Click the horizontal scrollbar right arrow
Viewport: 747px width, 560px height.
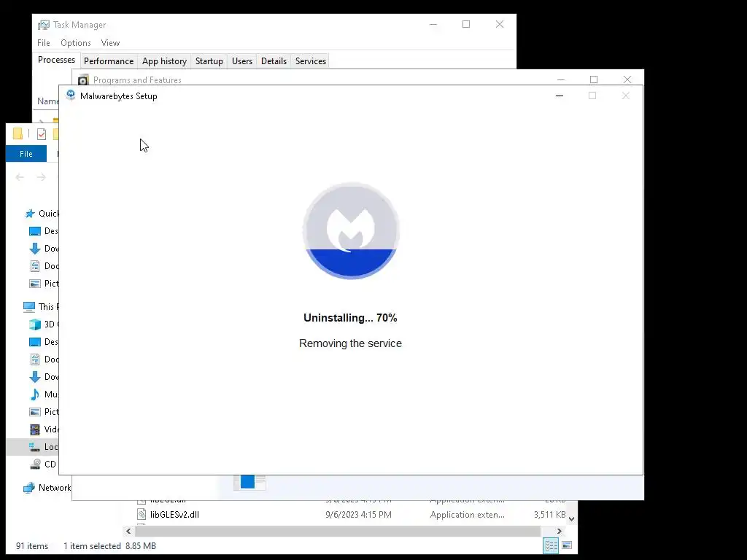click(x=560, y=531)
